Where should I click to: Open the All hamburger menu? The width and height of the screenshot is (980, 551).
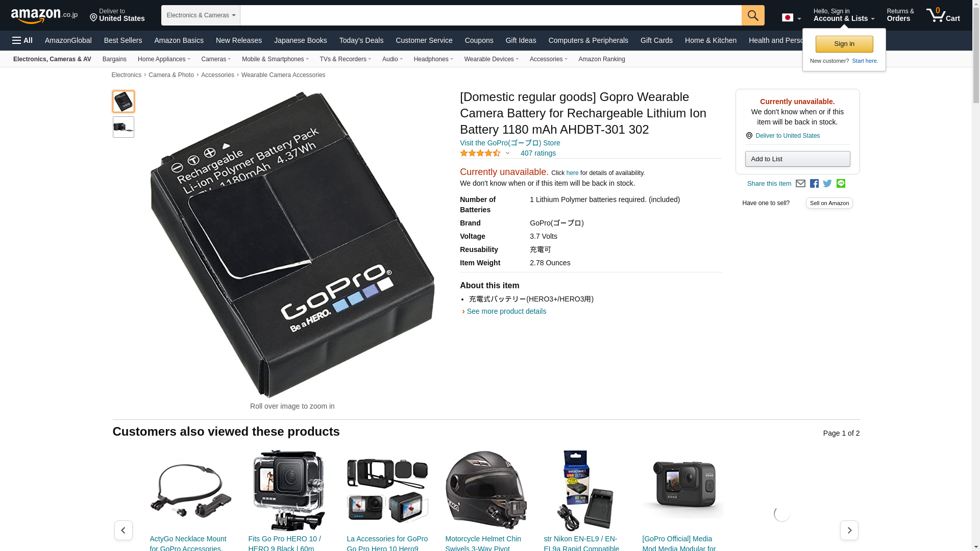click(x=22, y=40)
